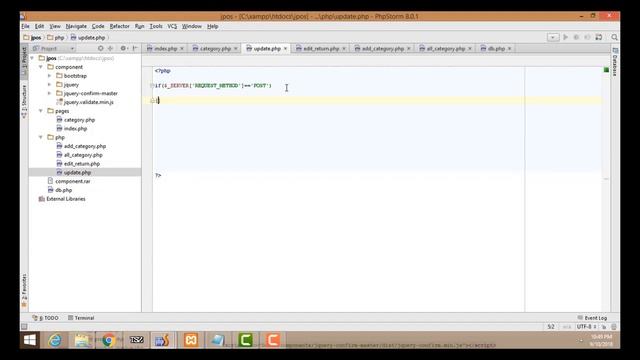The width and height of the screenshot is (640, 360).
Task: Open the Project view dropdown
Action: pyautogui.click(x=53, y=49)
